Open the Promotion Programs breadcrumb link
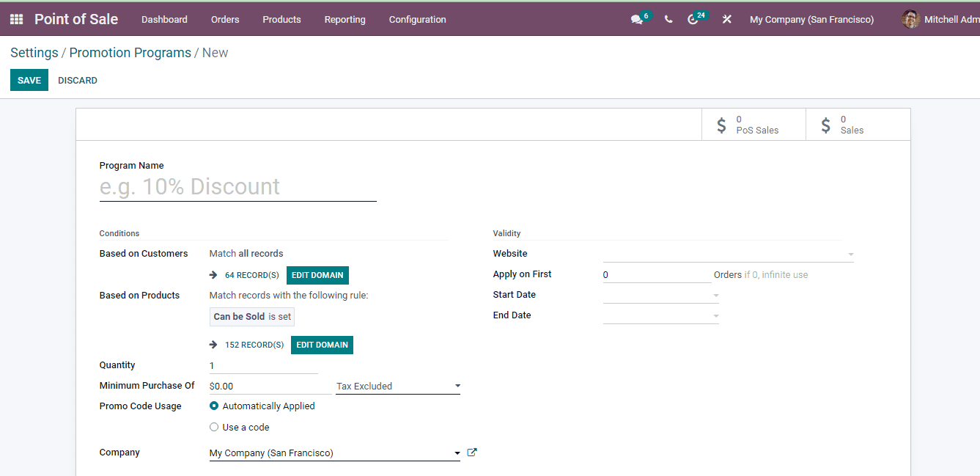 click(x=130, y=52)
